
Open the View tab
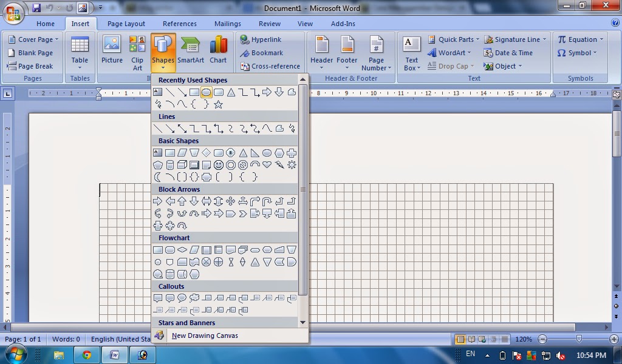[305, 24]
